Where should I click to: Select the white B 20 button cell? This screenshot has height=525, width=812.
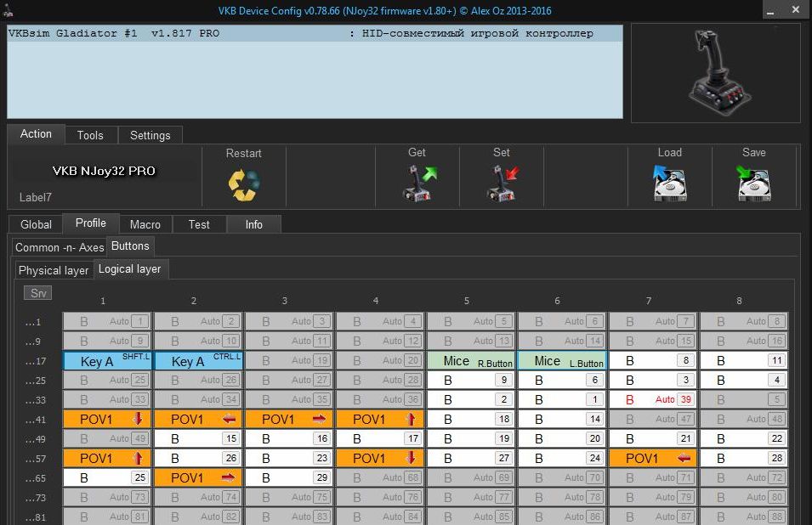point(562,438)
